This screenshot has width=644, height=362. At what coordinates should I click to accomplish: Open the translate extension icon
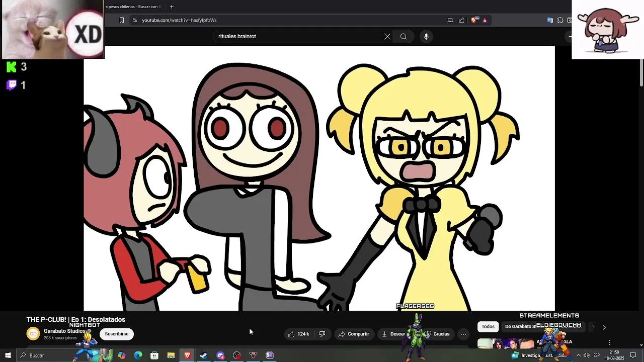[550, 20]
